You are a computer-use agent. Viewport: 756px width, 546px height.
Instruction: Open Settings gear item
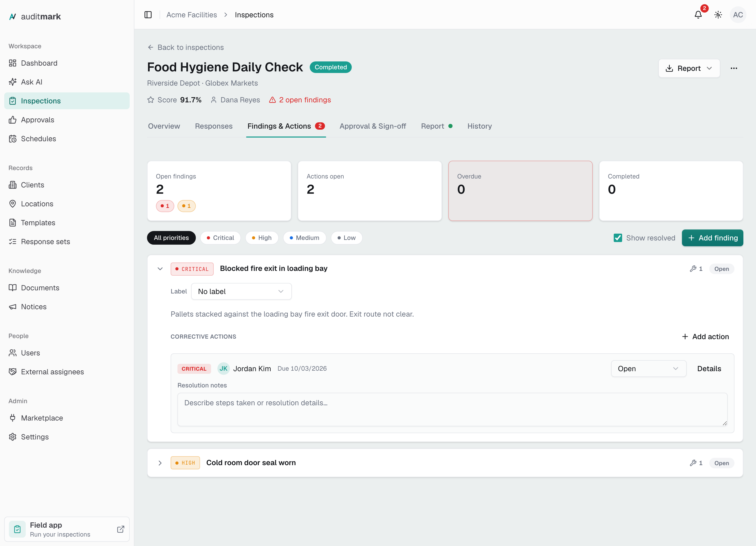coord(67,437)
